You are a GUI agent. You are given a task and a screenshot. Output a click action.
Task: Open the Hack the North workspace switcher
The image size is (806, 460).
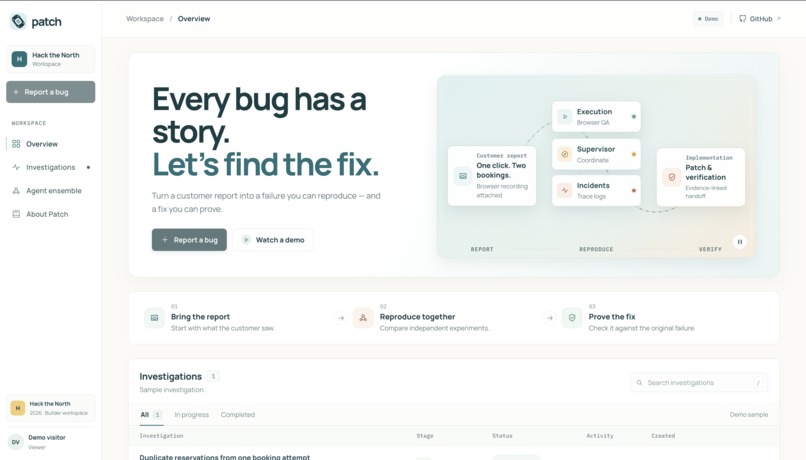pos(50,59)
